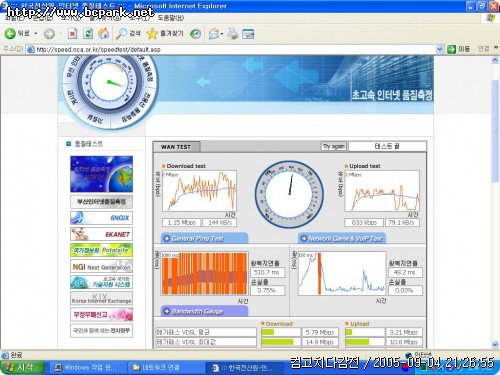Click the center speed dial gauge
Viewport: 500px width, 375px height.
289,195
